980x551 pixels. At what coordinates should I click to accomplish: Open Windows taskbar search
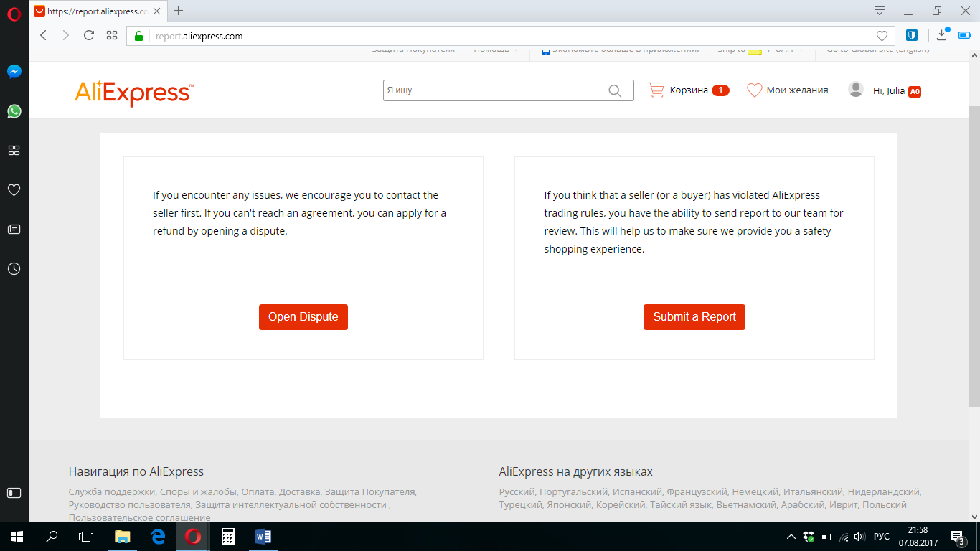tap(52, 537)
